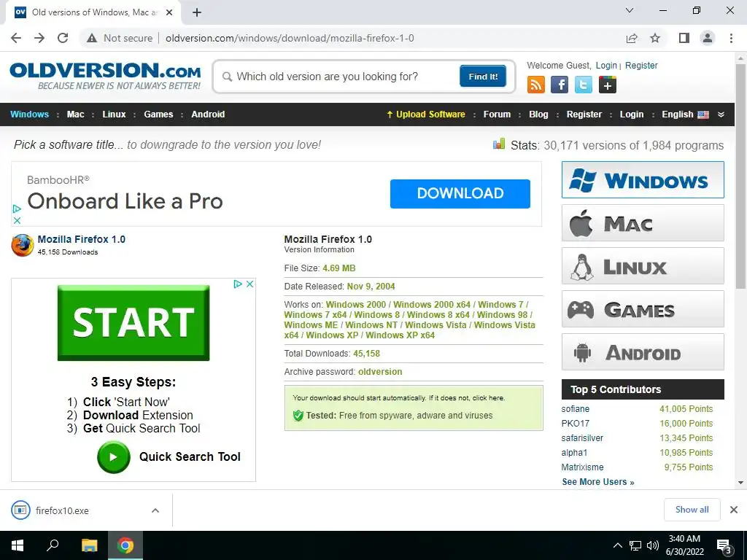Click the Register link near Welcome Guest
Screen dimensions: 747x560
click(x=641, y=66)
